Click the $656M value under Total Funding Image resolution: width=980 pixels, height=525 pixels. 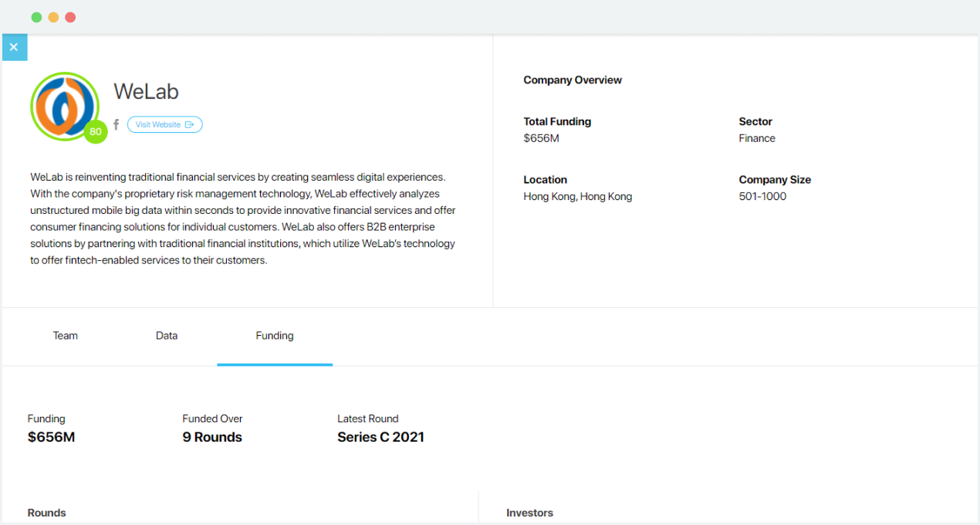pos(541,138)
